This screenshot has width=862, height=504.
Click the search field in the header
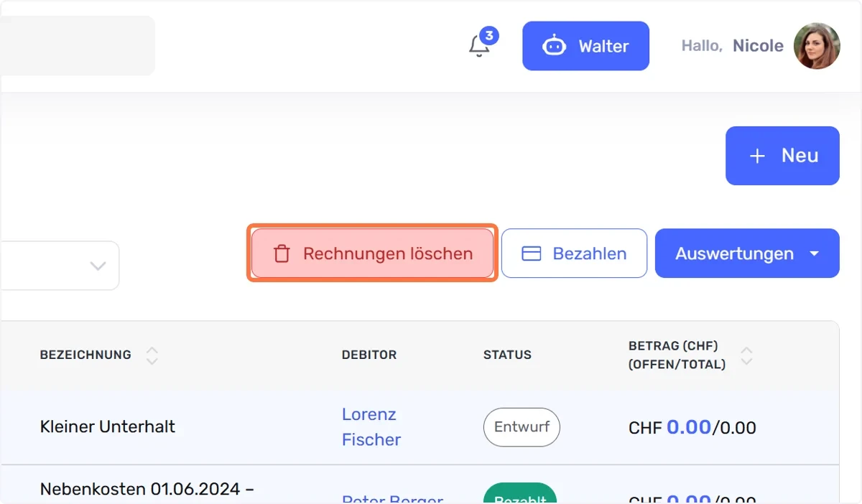[x=77, y=45]
